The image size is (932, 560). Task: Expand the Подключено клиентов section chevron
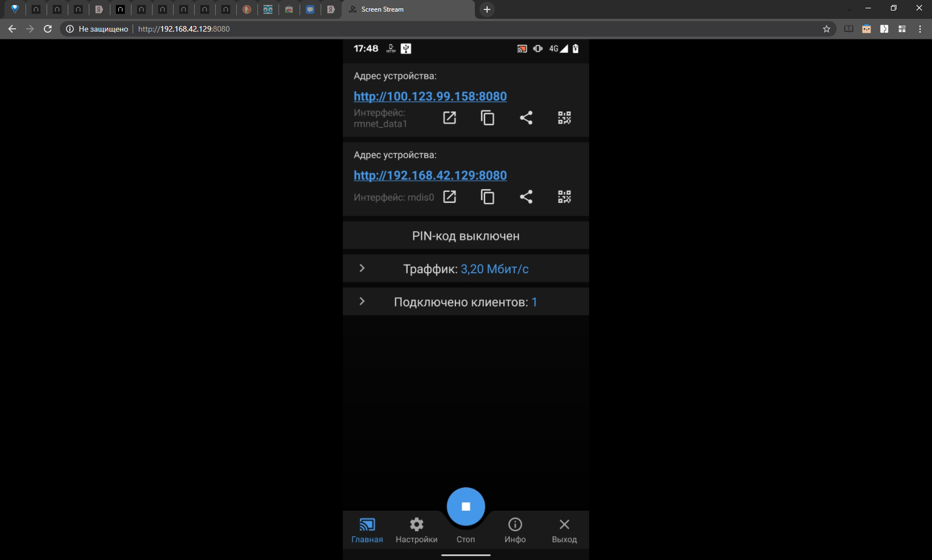[x=362, y=301]
